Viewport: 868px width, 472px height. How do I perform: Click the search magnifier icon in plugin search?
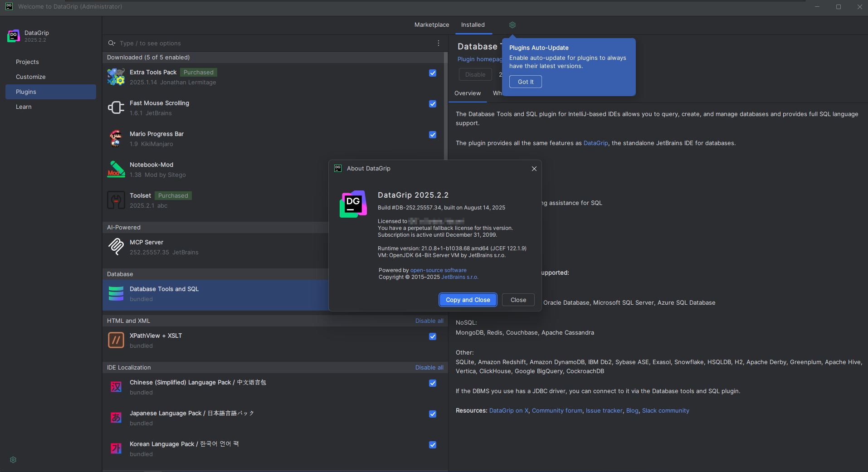112,43
